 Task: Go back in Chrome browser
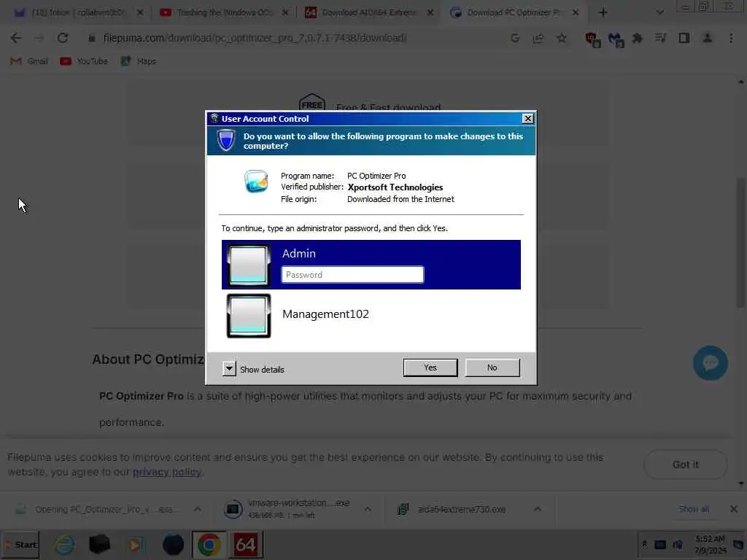[x=16, y=38]
